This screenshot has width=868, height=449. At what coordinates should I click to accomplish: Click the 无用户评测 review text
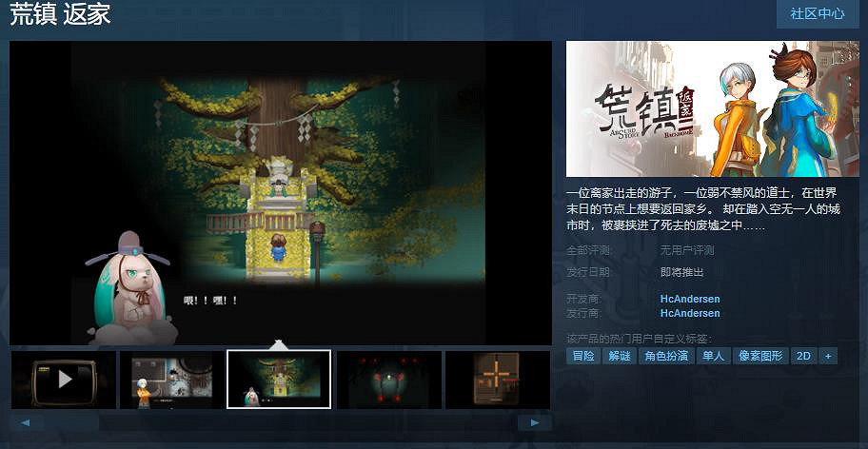click(x=687, y=250)
